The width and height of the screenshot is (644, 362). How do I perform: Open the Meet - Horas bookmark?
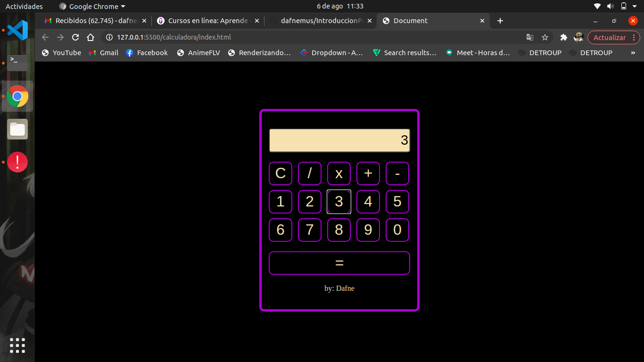478,53
